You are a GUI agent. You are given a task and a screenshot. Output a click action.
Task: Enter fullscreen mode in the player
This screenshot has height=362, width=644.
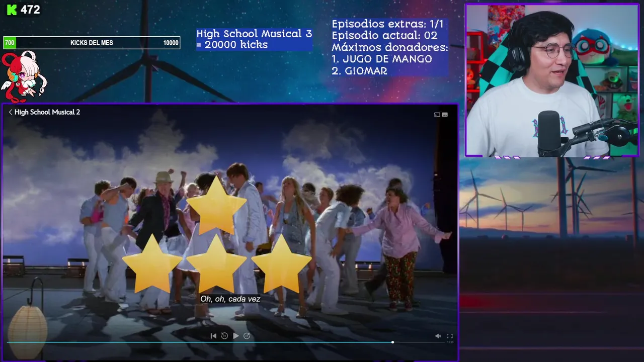click(x=450, y=336)
